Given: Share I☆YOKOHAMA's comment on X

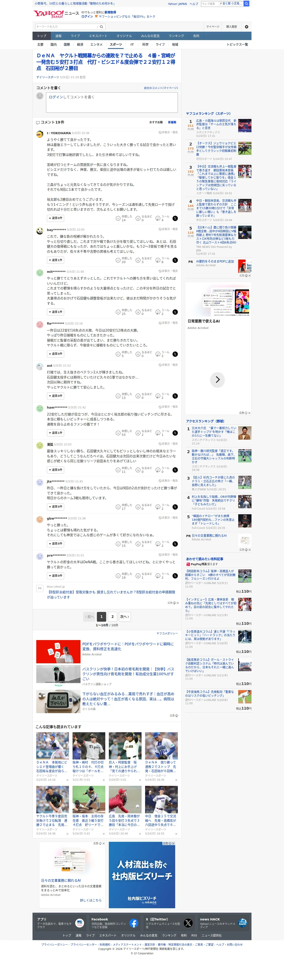Looking at the screenshot, I should point(175,218).
